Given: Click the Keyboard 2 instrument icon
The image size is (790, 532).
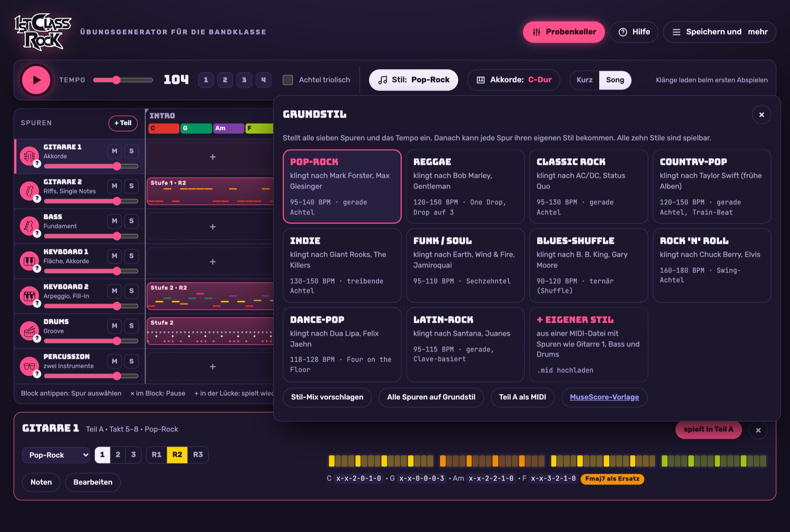Looking at the screenshot, I should coord(29,296).
